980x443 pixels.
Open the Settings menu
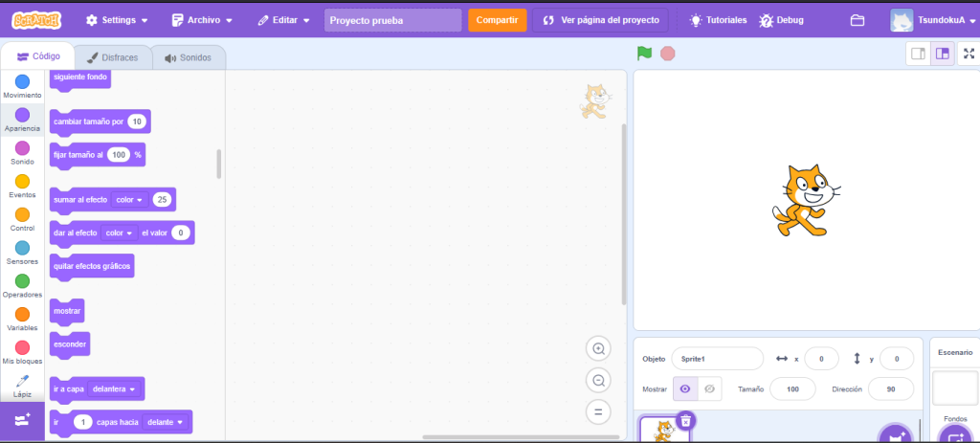coord(117,20)
